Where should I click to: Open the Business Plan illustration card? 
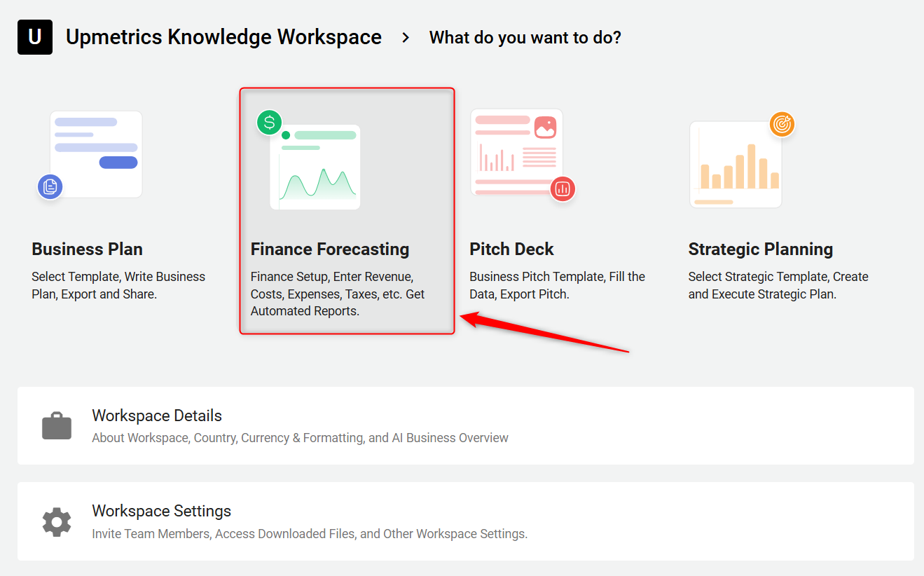tap(96, 154)
